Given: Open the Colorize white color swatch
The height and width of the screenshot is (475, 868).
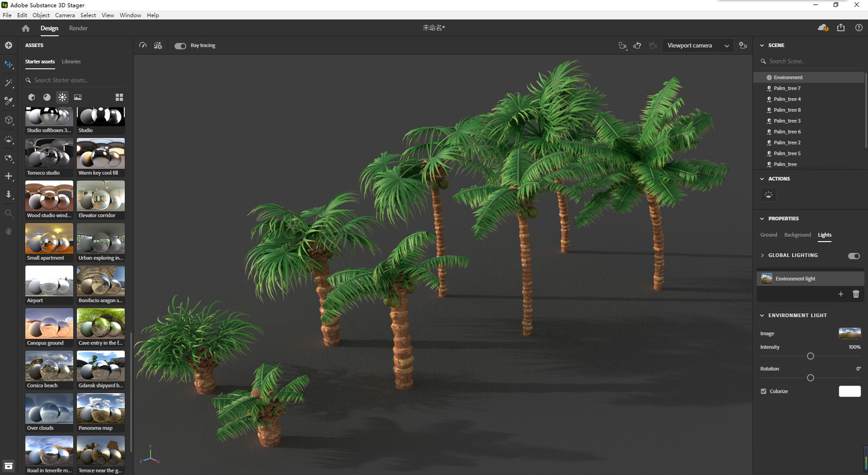Looking at the screenshot, I should (850, 391).
